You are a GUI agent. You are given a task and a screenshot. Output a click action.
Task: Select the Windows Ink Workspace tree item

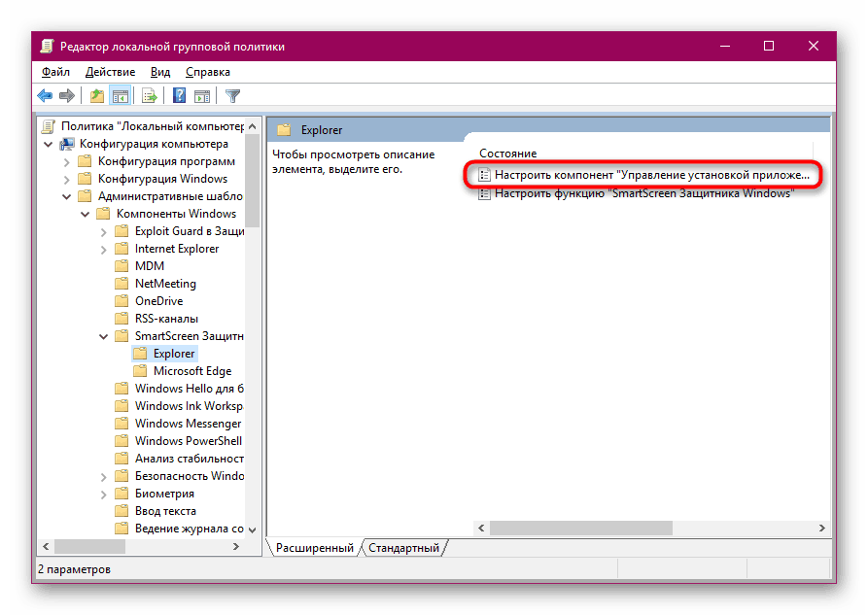pyautogui.click(x=179, y=406)
